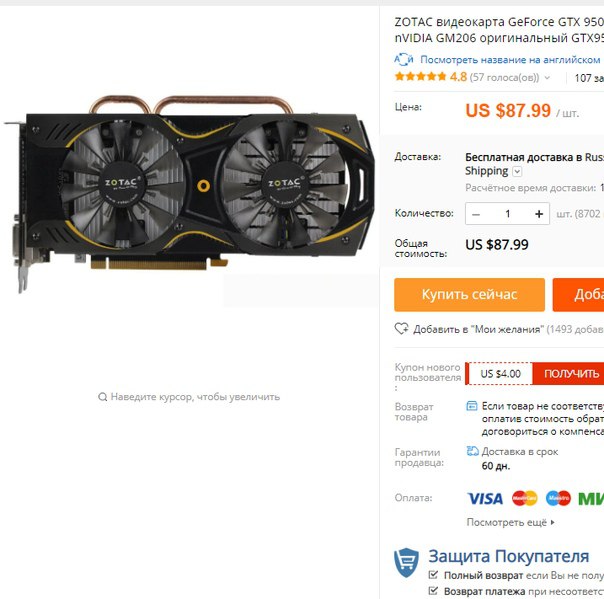The image size is (604, 599).
Task: Click the magnifier zoom hint icon
Action: (102, 397)
